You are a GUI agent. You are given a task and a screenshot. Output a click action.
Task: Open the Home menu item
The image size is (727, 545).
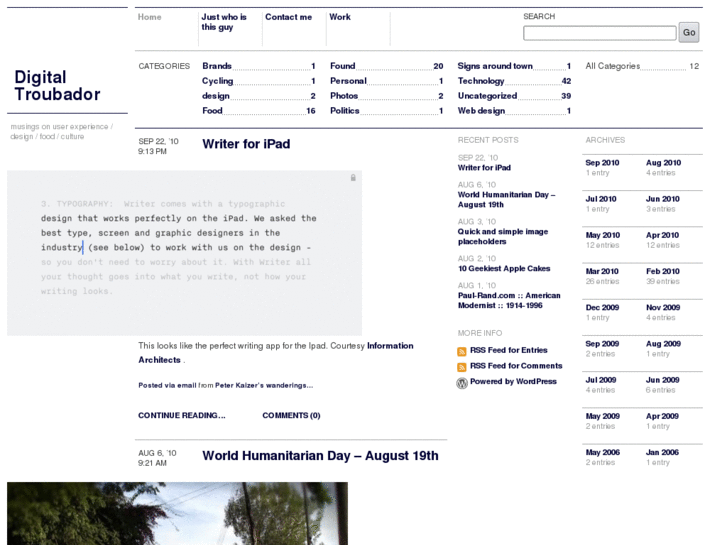click(149, 17)
